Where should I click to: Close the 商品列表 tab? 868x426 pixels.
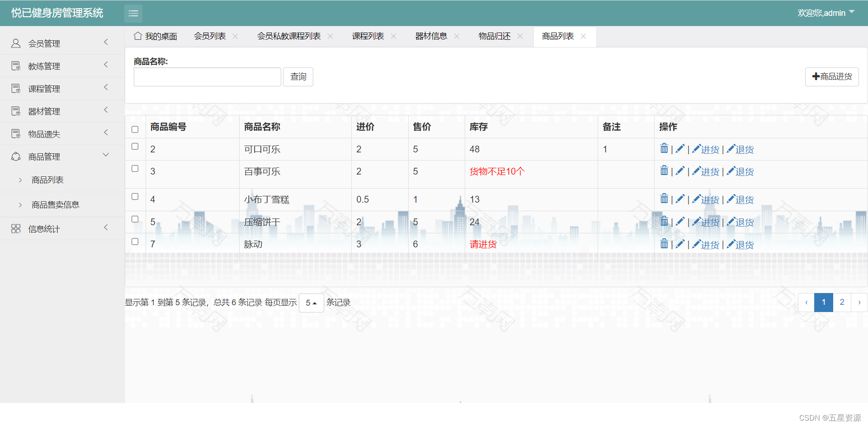[583, 36]
